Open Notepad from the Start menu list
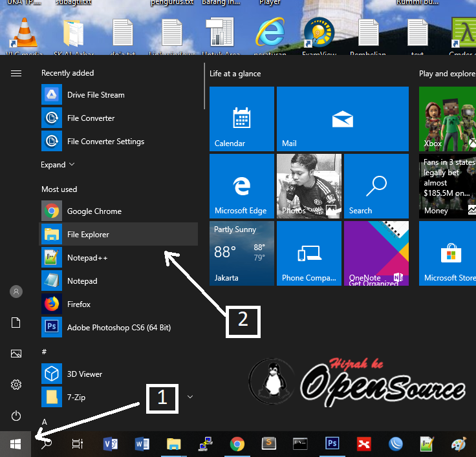Screen dimensions: 476x457 pyautogui.click(x=118, y=281)
